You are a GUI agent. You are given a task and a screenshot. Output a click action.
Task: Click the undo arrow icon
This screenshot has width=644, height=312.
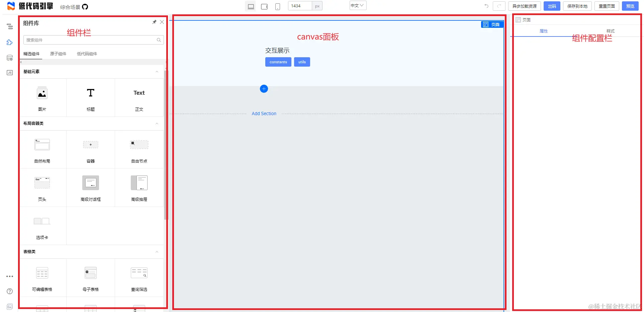pyautogui.click(x=486, y=6)
